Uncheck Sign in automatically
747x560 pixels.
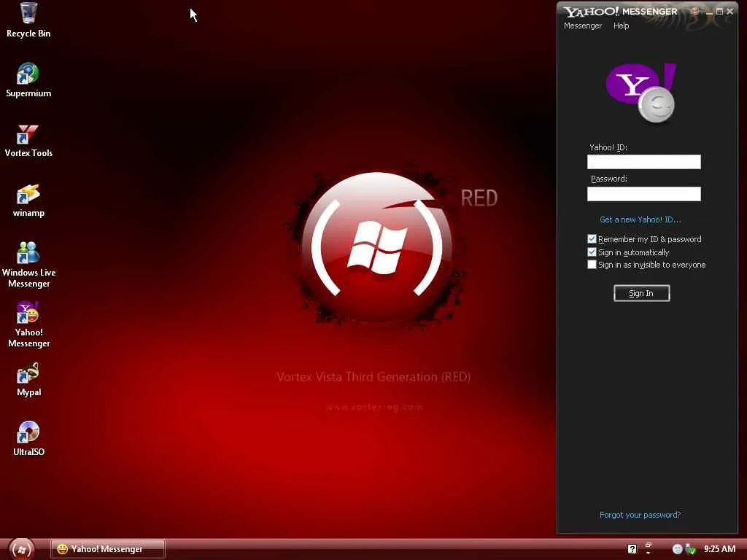(x=592, y=252)
